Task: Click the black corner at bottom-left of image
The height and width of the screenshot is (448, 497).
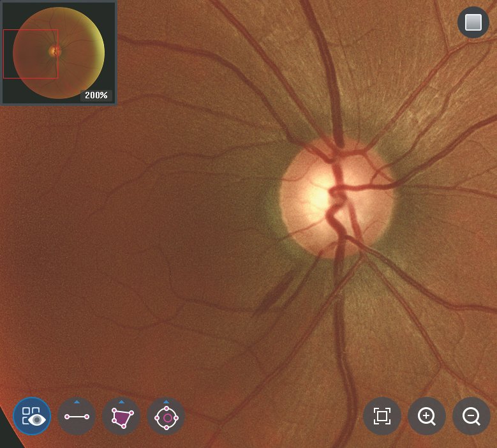Action: pyautogui.click(x=6, y=440)
